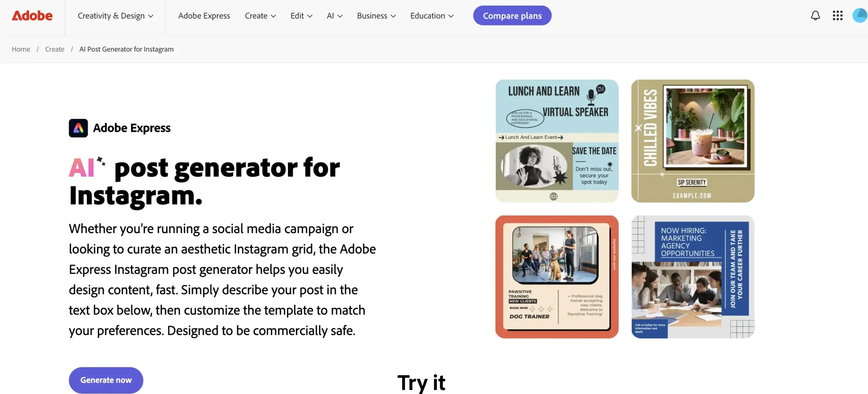Open the AI navigation dropdown
Viewport: 868px width, 394px height.
tap(335, 16)
